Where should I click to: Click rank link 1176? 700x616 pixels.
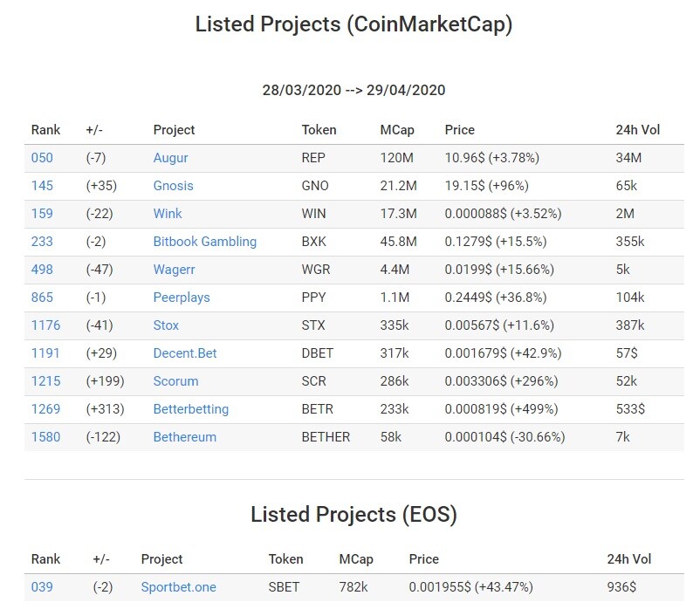[45, 325]
